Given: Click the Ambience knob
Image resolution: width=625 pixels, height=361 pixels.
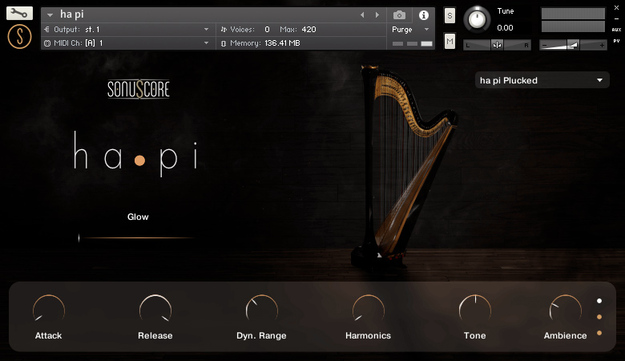Looking at the screenshot, I should [565, 310].
